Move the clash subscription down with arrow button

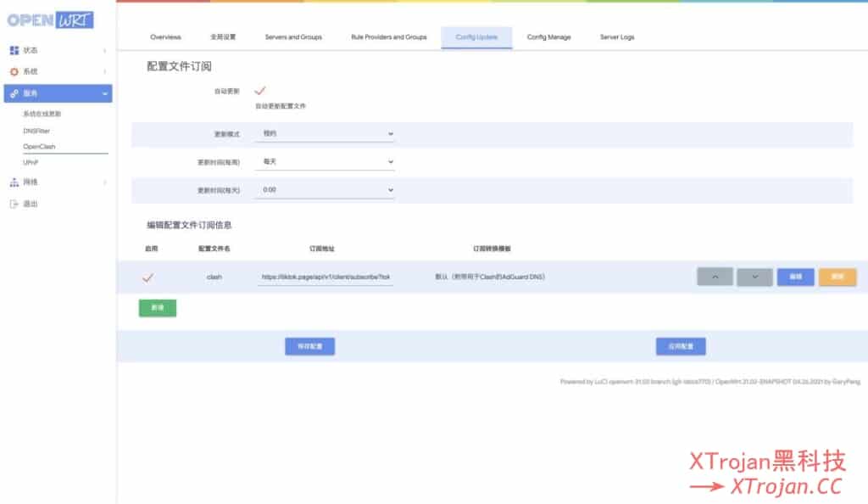click(754, 277)
